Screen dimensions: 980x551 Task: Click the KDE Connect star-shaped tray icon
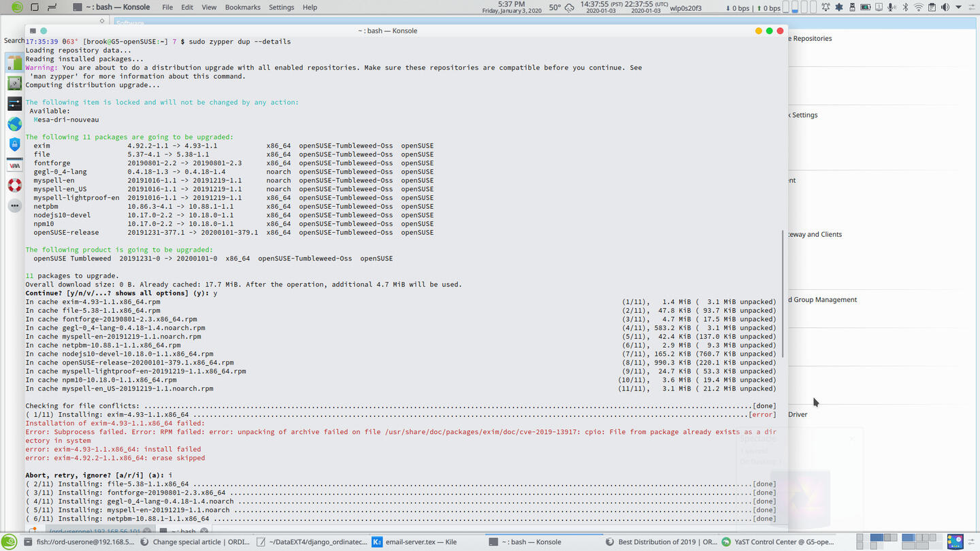click(838, 7)
